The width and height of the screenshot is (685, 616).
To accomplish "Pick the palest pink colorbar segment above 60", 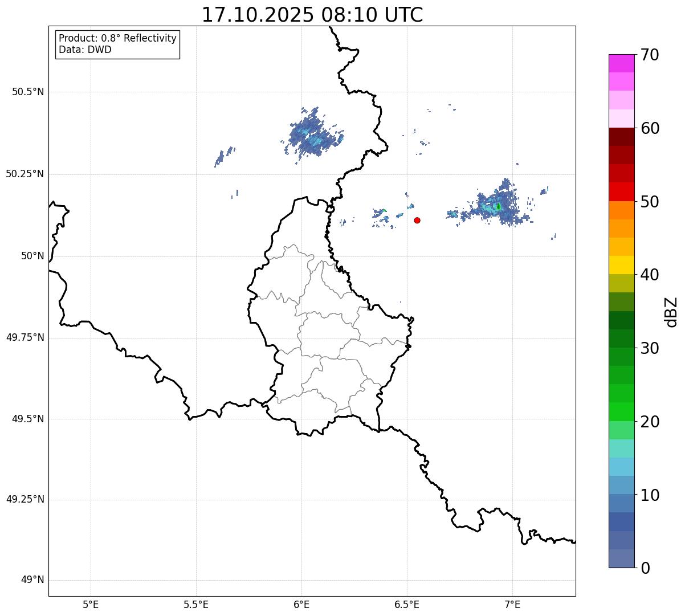I will 621,119.
